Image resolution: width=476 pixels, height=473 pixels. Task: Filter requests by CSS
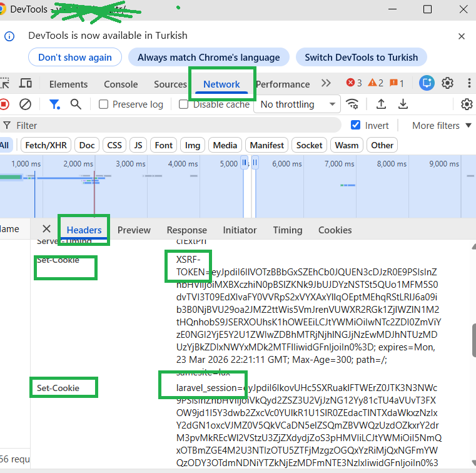click(x=114, y=145)
